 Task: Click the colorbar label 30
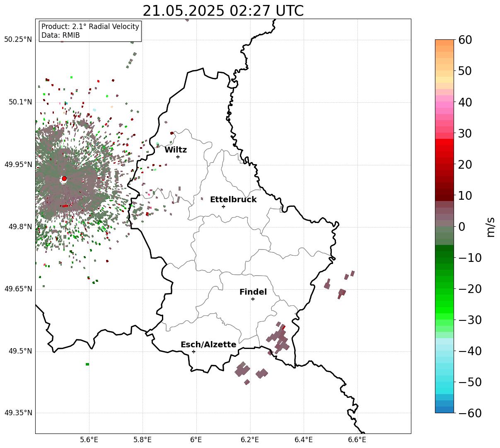(x=466, y=133)
